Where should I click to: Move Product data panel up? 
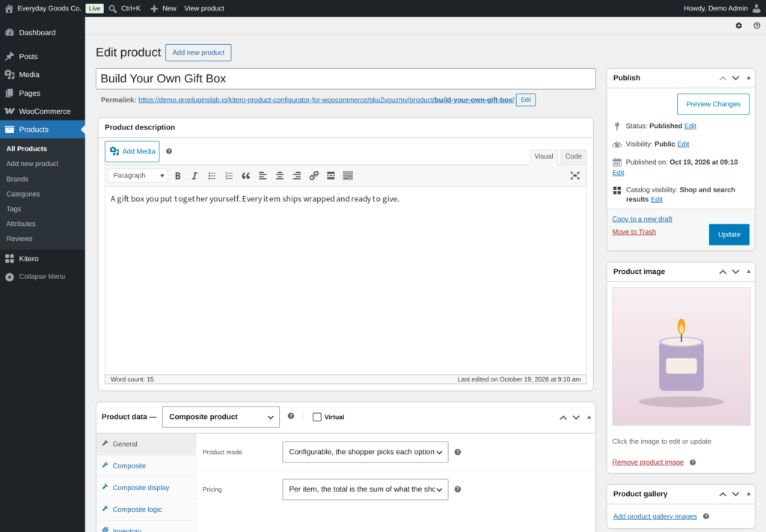pos(563,418)
